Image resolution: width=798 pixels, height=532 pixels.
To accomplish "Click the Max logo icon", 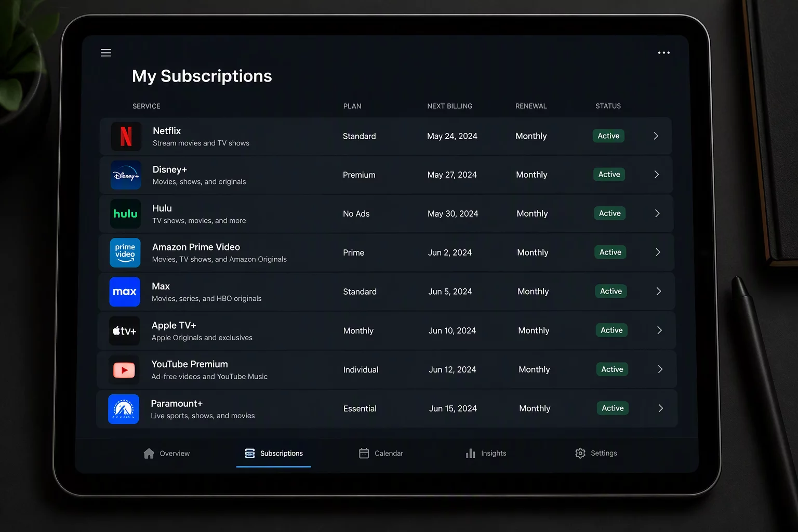I will (125, 291).
